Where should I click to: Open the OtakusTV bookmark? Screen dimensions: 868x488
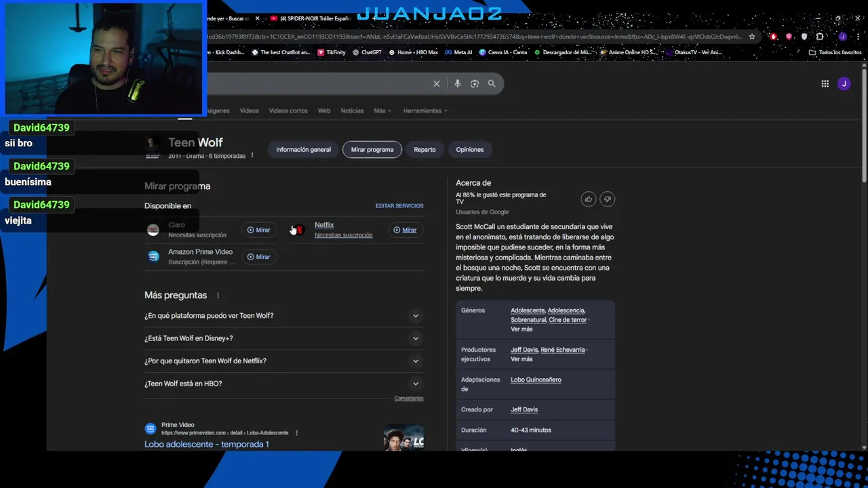(693, 52)
